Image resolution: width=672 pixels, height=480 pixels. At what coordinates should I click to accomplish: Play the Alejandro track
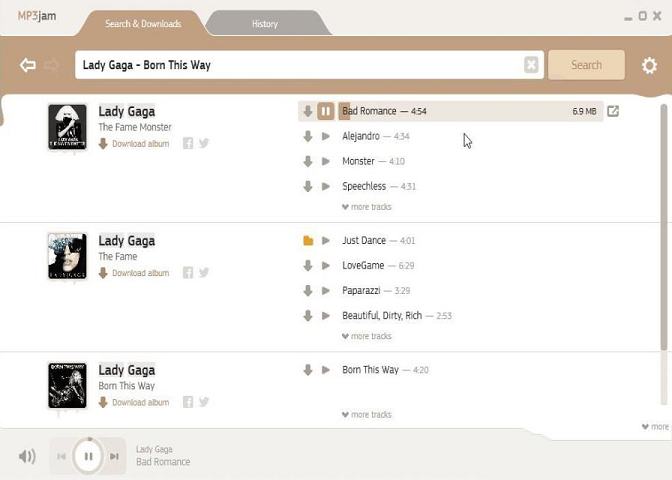(326, 136)
